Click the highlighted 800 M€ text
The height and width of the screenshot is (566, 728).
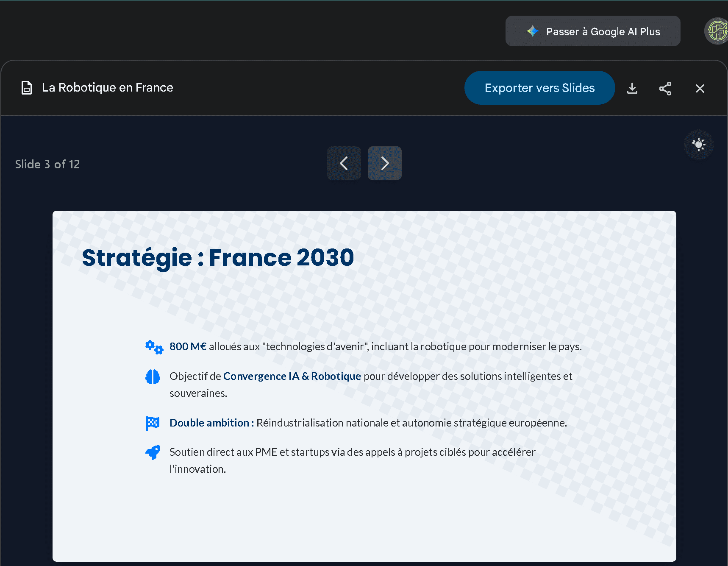(x=188, y=347)
